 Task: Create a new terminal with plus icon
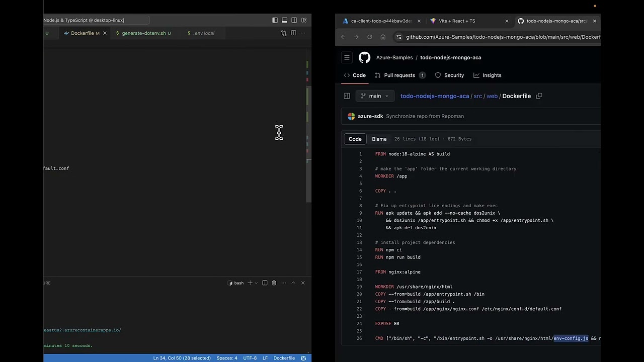(250, 283)
